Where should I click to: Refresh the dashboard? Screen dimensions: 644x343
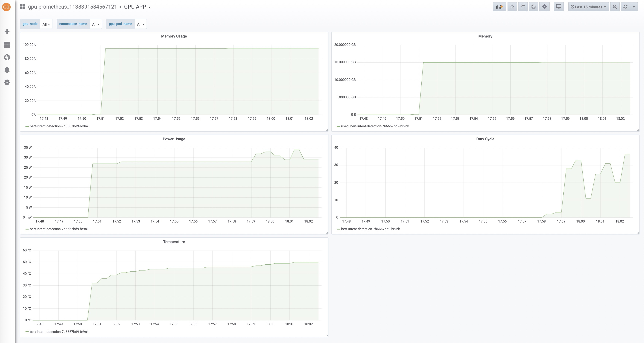(x=625, y=7)
